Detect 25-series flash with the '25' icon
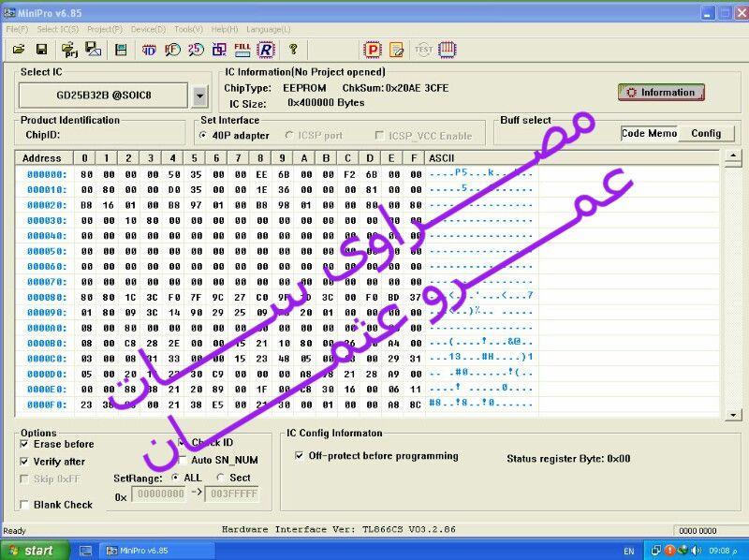The width and height of the screenshot is (749, 560). pyautogui.click(x=196, y=50)
